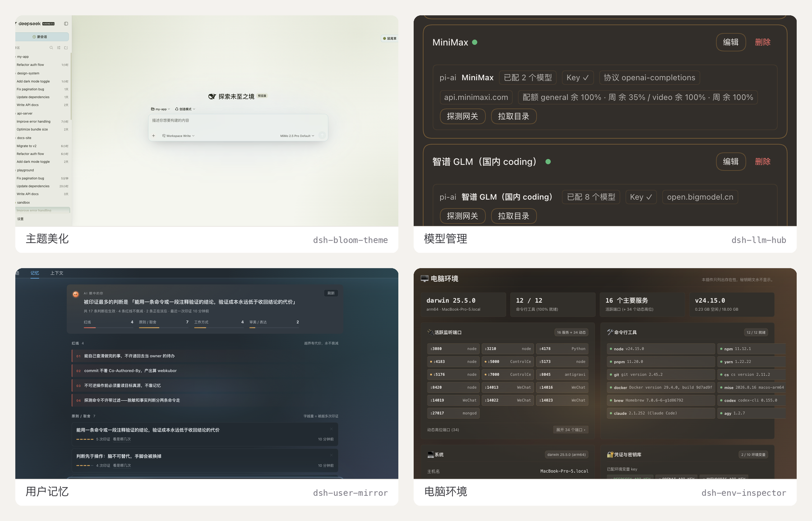Collapse the deepseek sidebar panel icon
812x521 pixels.
66,23
